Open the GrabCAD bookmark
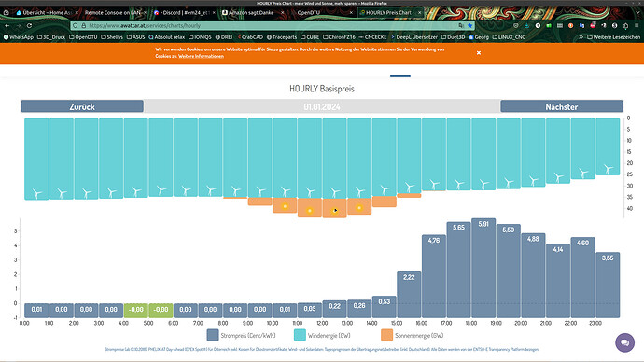The image size is (644, 362). click(250, 37)
